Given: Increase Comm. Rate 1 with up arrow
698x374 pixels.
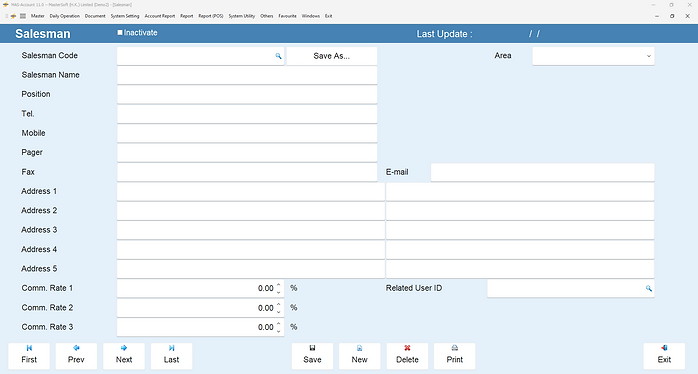Looking at the screenshot, I should tap(279, 285).
